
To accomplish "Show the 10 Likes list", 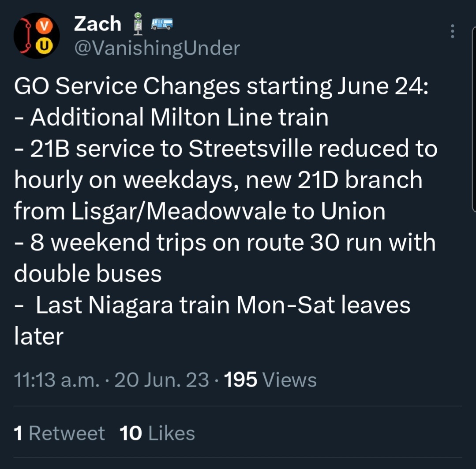I will [157, 433].
